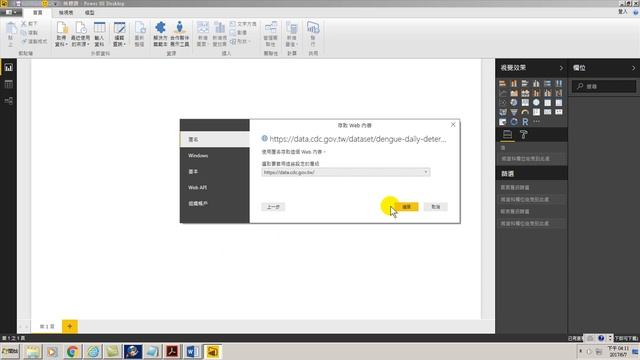Import a custom visual via the ellipsis
The image size is (640, 360).
click(536, 122)
